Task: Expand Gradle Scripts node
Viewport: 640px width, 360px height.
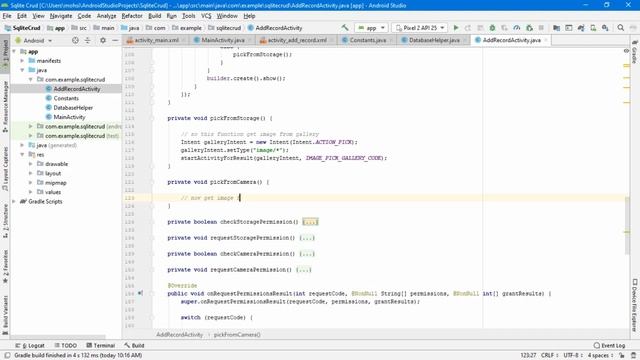Action: tap(14, 201)
